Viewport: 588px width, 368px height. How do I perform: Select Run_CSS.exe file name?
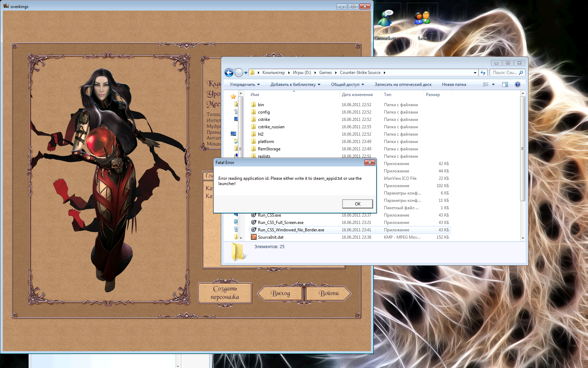(269, 215)
